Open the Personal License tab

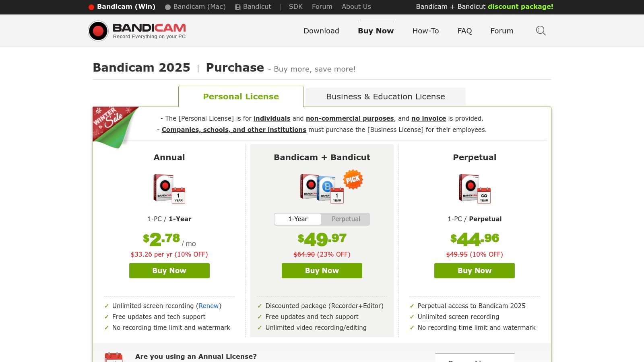[241, 97]
